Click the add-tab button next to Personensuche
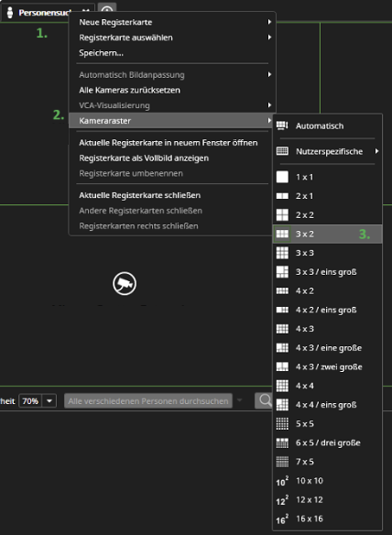This screenshot has width=392, height=535. coord(107,10)
